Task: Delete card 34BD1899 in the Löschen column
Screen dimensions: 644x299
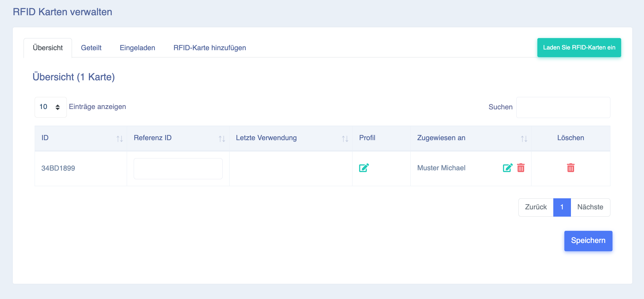Action: coord(571,168)
